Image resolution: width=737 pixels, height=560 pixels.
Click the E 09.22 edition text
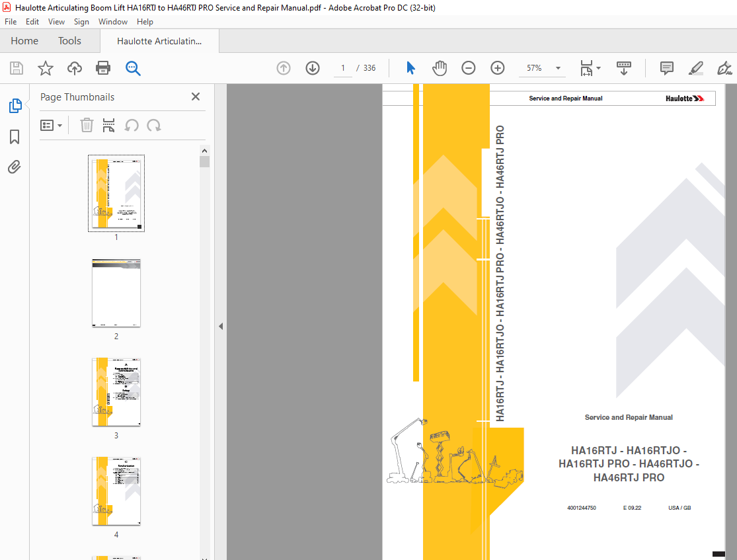[x=632, y=508]
